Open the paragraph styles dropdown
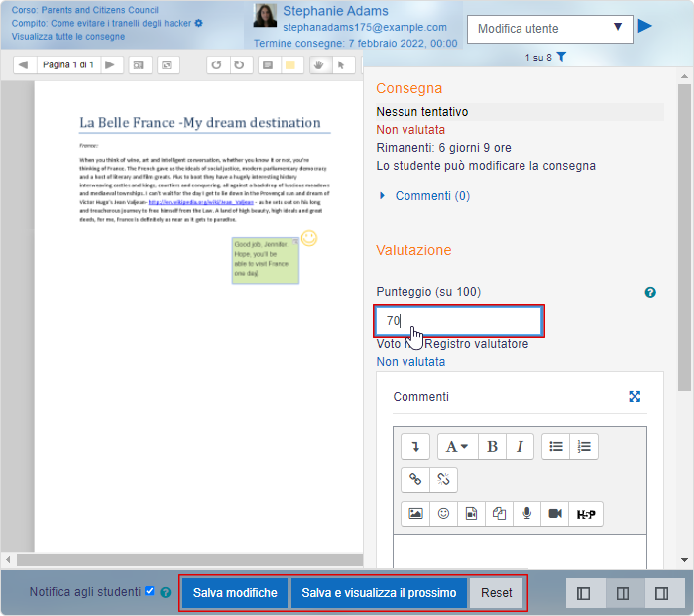Viewport: 694px width, 616px height. pyautogui.click(x=458, y=446)
